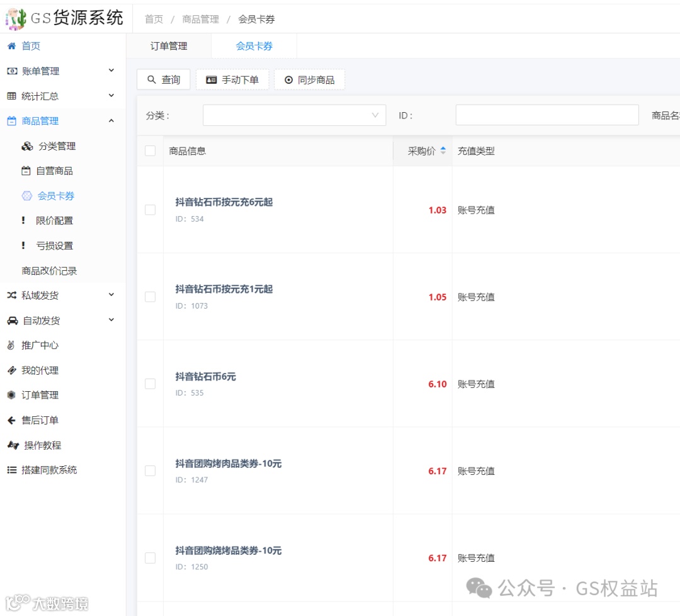The image size is (680, 616).
Task: Expand the 私域发货 menu chevron
Action: tap(111, 295)
